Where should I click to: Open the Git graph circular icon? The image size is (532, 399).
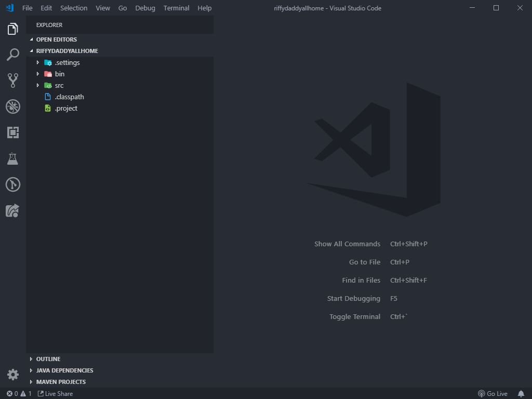point(12,184)
